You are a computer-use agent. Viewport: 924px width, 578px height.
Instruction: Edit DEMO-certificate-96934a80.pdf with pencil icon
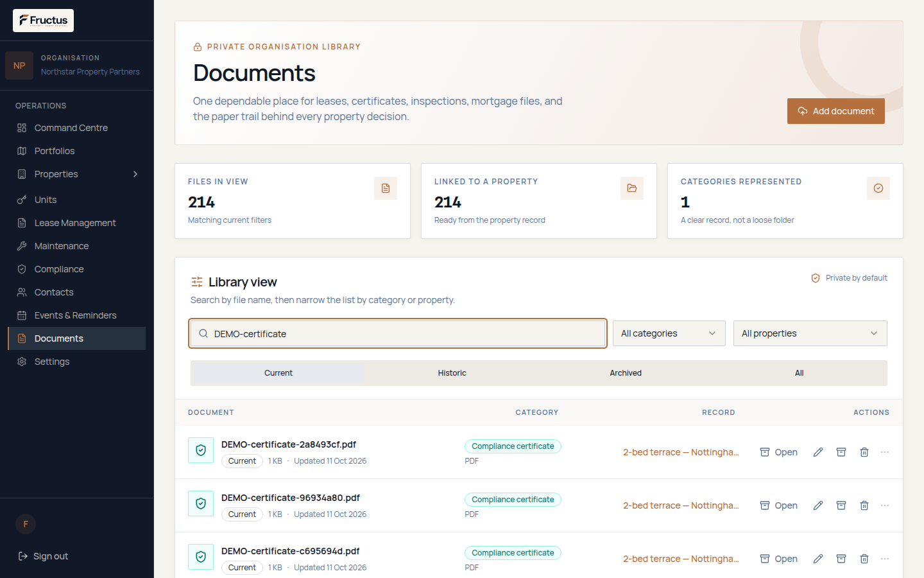click(818, 505)
